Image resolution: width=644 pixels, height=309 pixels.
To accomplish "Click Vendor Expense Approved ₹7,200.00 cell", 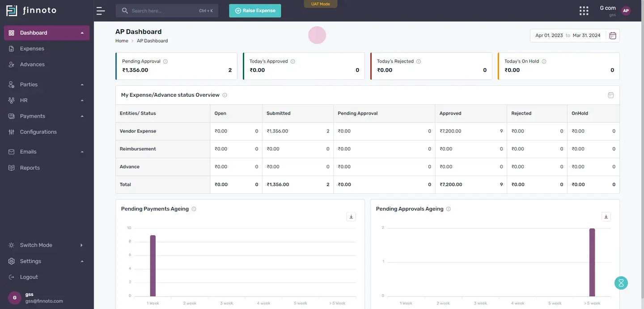I will pyautogui.click(x=471, y=131).
